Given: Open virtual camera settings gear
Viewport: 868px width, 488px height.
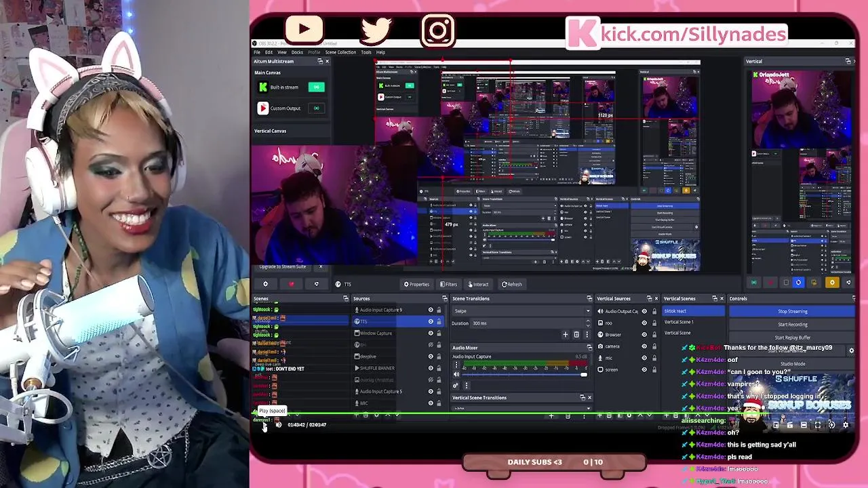Looking at the screenshot, I should [x=852, y=350].
